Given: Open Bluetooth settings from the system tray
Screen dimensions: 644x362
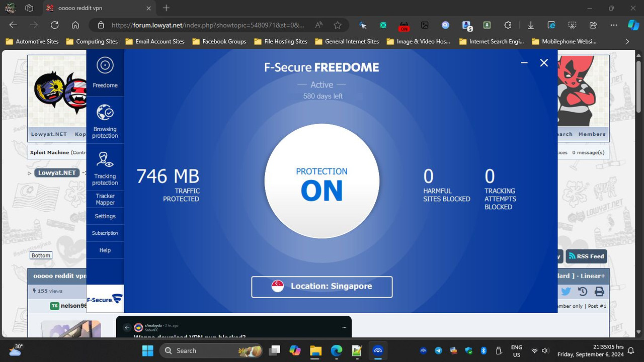Looking at the screenshot, I should click(x=484, y=350).
